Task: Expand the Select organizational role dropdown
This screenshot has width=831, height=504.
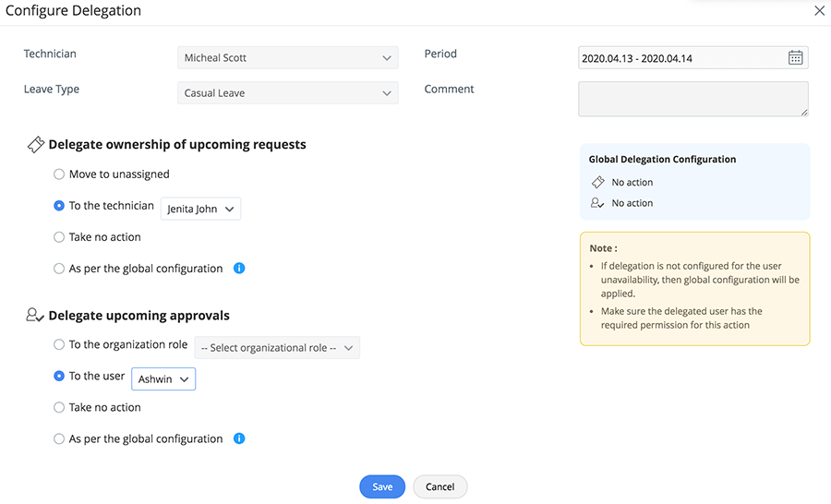Action: (277, 348)
